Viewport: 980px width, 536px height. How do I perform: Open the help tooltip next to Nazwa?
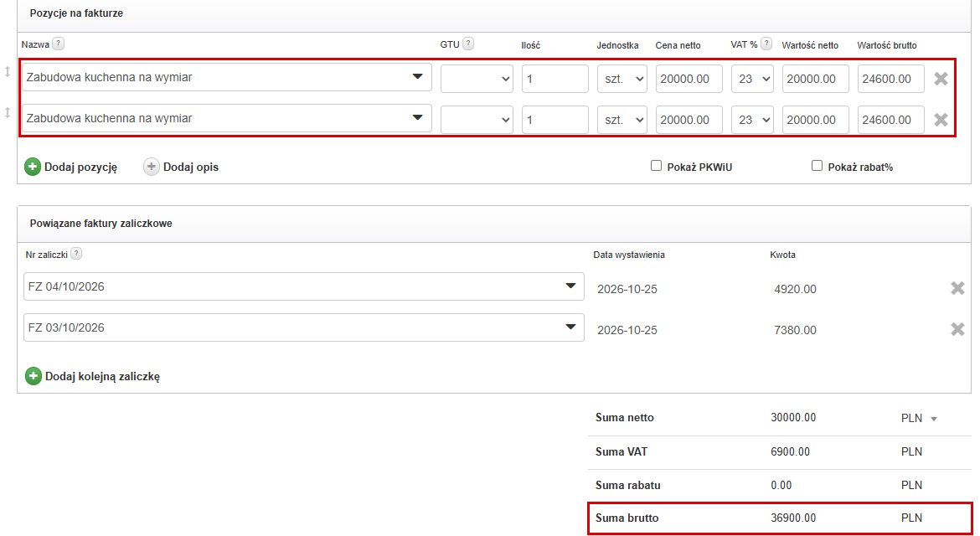pos(58,44)
